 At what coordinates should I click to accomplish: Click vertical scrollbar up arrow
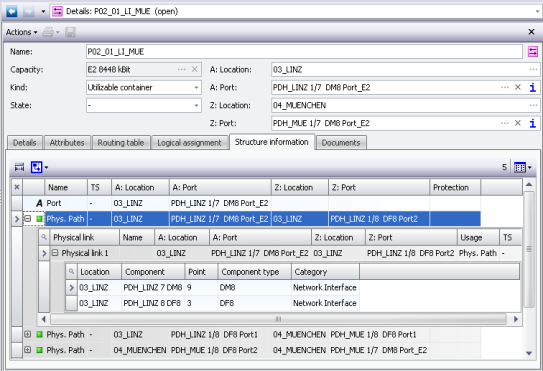point(529,185)
